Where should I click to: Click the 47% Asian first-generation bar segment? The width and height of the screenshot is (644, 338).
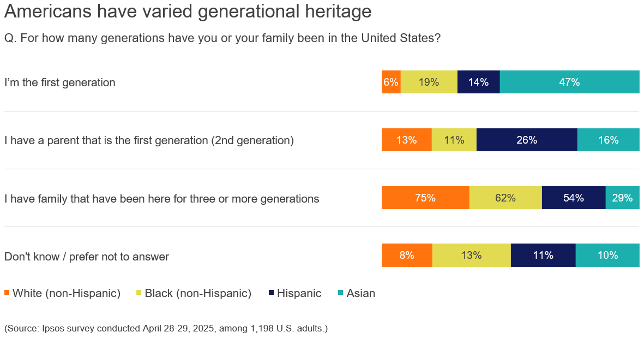pos(569,82)
